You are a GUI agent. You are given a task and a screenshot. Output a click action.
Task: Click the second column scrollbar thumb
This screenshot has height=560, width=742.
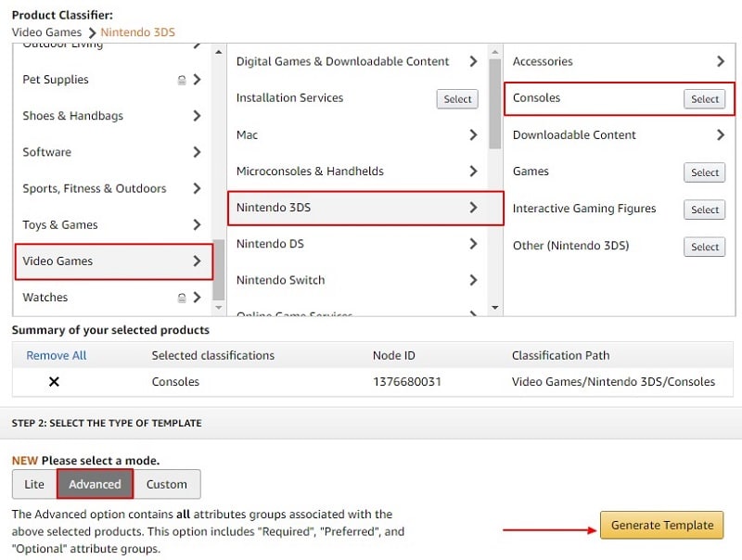point(495,104)
